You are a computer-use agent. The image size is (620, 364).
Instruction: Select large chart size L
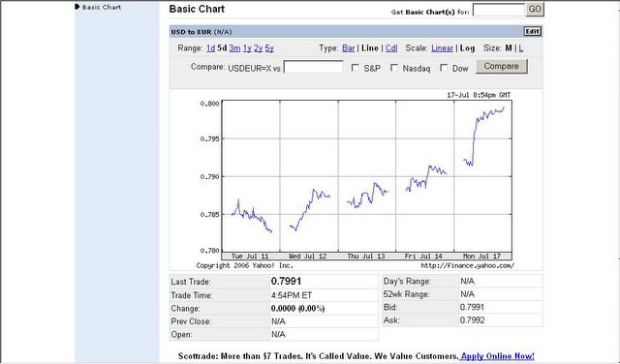point(521,48)
